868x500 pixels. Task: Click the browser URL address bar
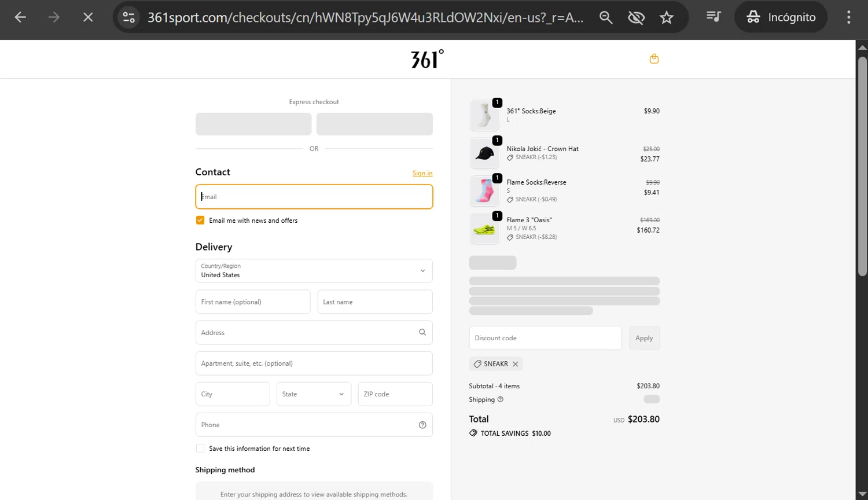(x=365, y=17)
